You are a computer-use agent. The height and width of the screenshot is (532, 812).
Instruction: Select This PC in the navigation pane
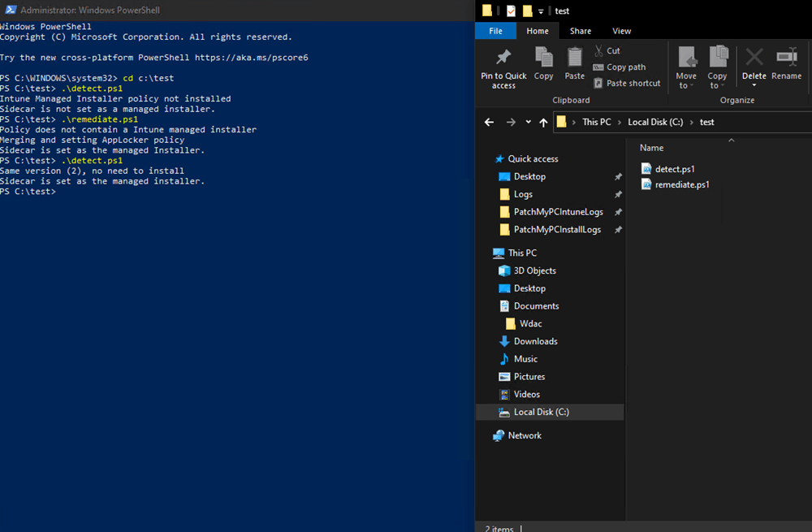522,253
